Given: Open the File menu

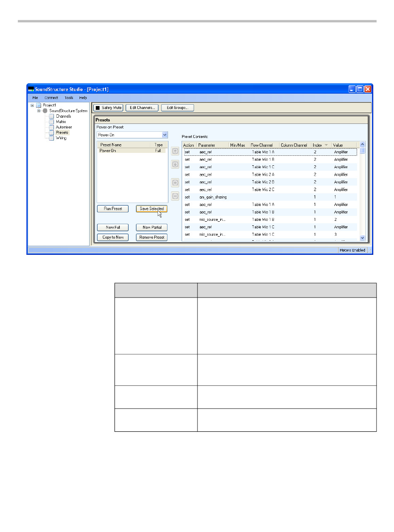Looking at the screenshot, I should pyautogui.click(x=35, y=98).
